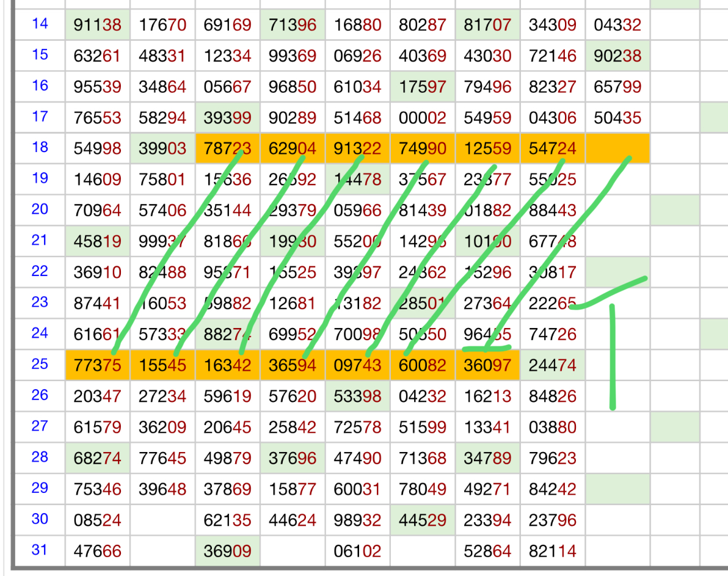
Task: Click the cell showing 00002
Action: [423, 118]
